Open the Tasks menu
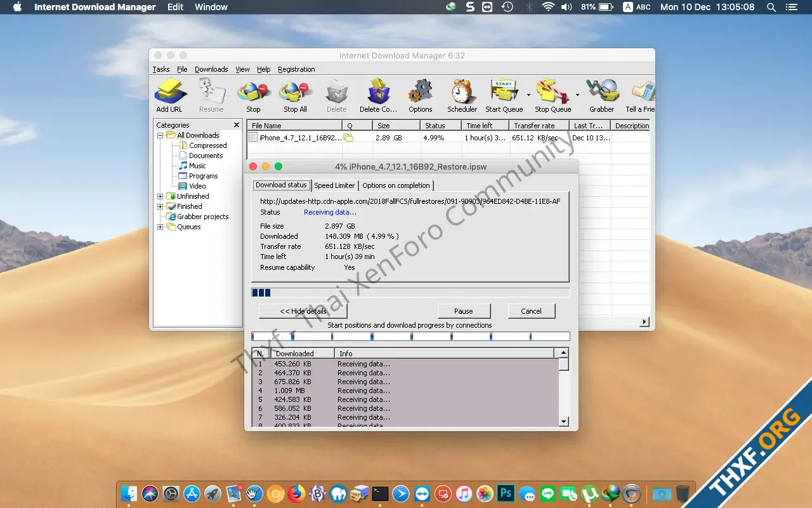Screen dimensions: 812x508 click(x=161, y=69)
